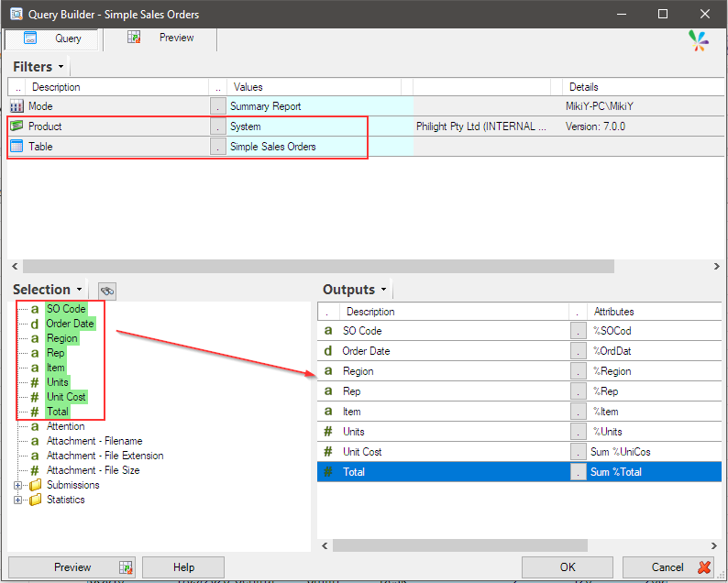
Task: Select Units in the Selection tree
Action: (x=58, y=382)
